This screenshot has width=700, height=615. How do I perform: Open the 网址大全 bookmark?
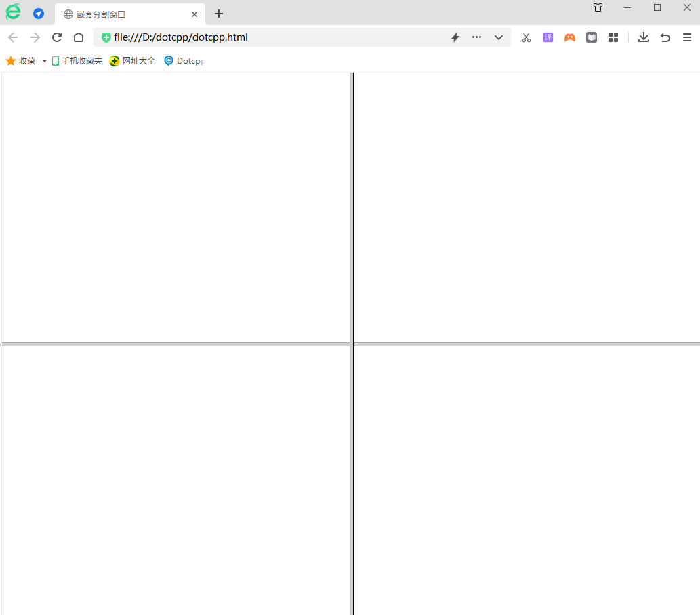click(133, 61)
